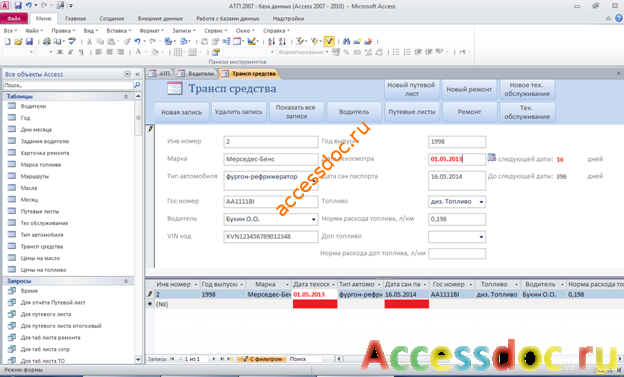Click the Показать все записи button
This screenshot has width=624, height=377.
[296, 112]
